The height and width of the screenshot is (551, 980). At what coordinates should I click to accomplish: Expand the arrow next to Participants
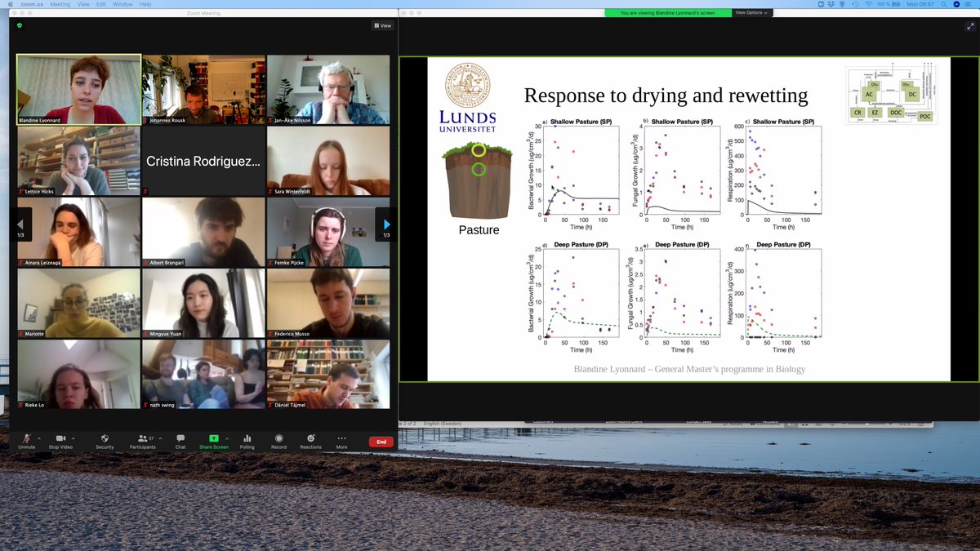[160, 438]
